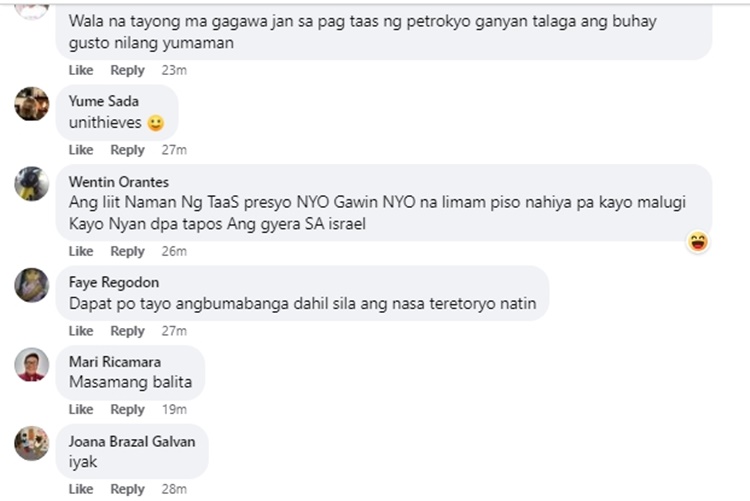Open Mari Ricamara's profile avatar
This screenshot has height=501, width=750.
coord(32,365)
